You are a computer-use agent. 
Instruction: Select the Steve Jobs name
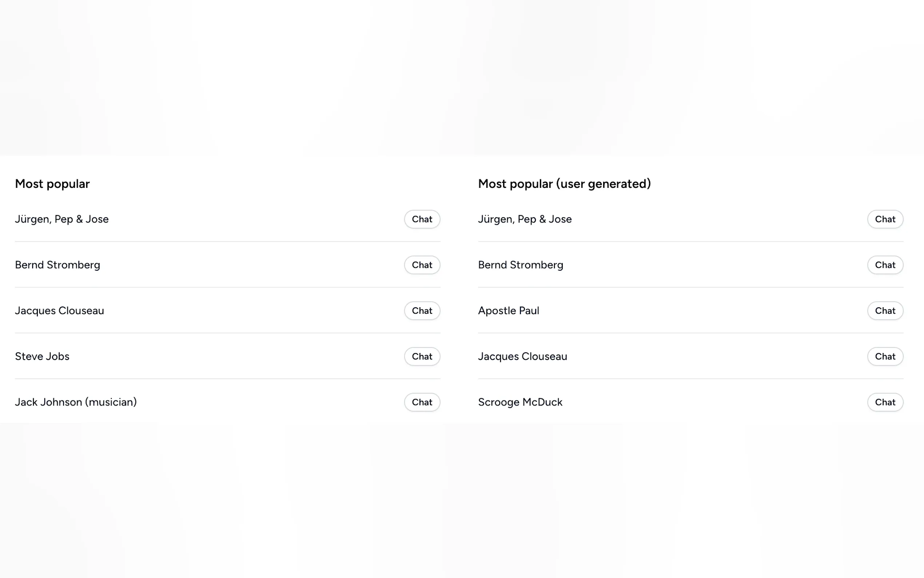(42, 356)
